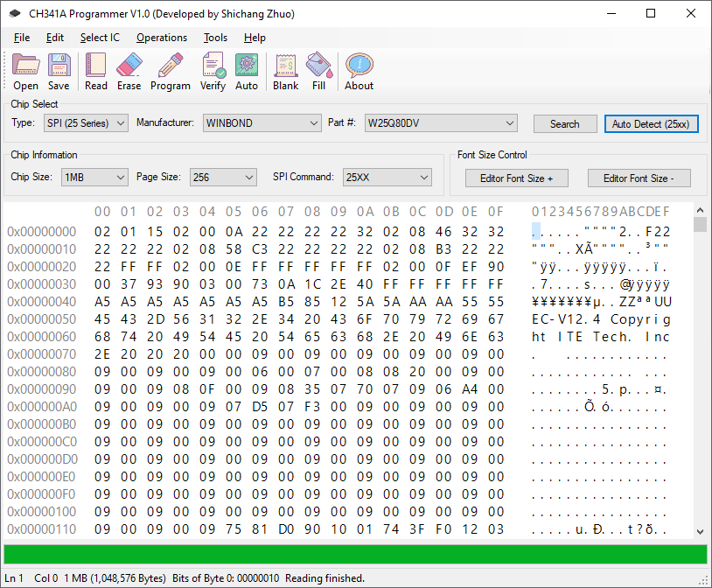The height and width of the screenshot is (588, 712).
Task: Expand the Part # W25Q80DV dropdown
Action: (x=441, y=123)
